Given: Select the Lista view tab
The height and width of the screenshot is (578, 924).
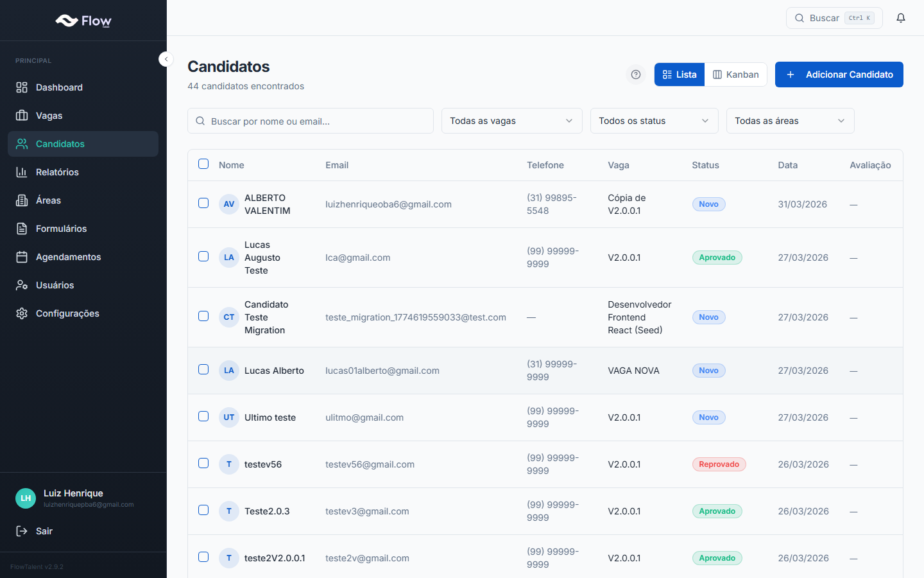Looking at the screenshot, I should (x=680, y=74).
